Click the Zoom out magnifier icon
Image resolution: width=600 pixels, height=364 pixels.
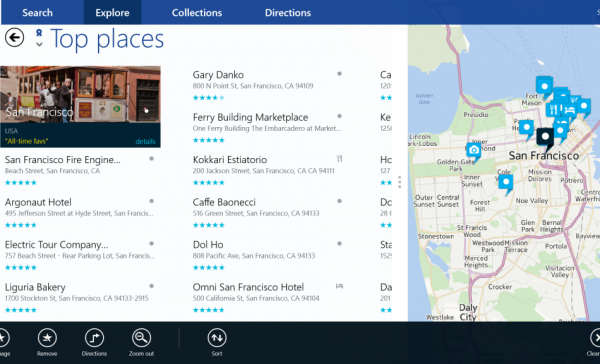[x=141, y=338]
